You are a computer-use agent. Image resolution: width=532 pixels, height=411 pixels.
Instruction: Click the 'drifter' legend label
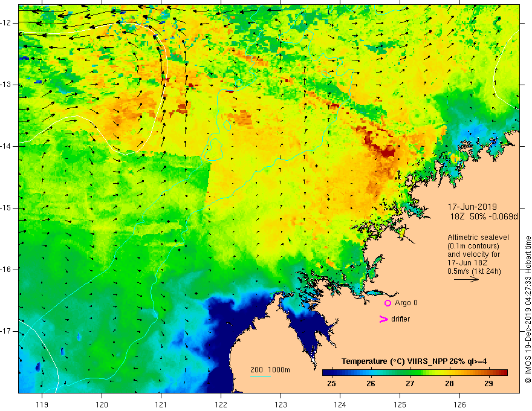point(401,319)
